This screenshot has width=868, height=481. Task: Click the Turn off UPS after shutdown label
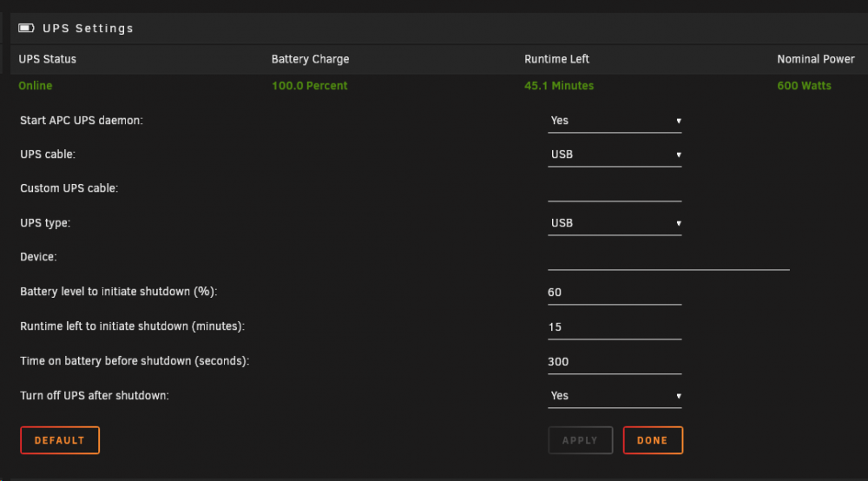click(95, 396)
